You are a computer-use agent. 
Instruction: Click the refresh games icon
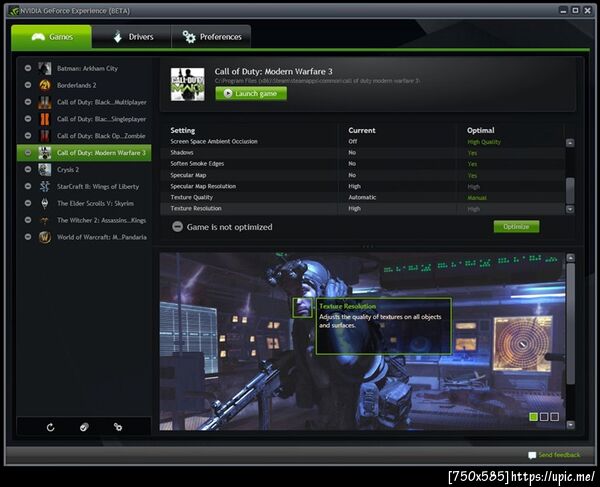(51, 427)
